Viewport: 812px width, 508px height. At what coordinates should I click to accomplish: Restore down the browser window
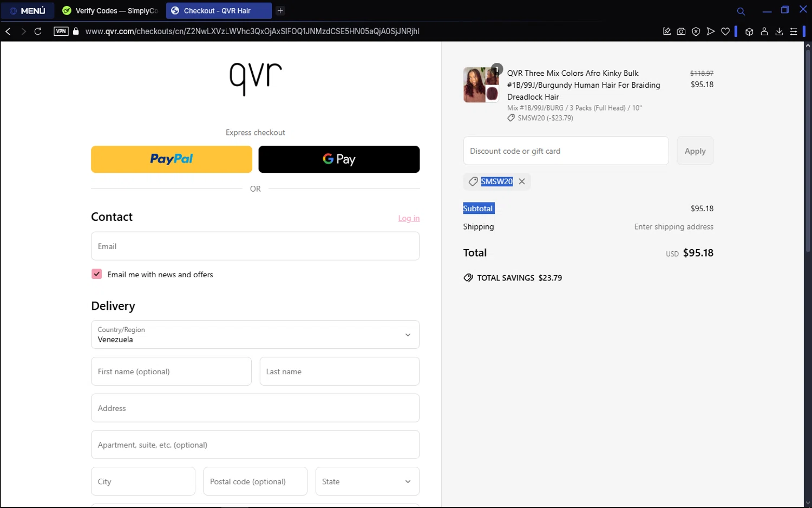pos(785,10)
